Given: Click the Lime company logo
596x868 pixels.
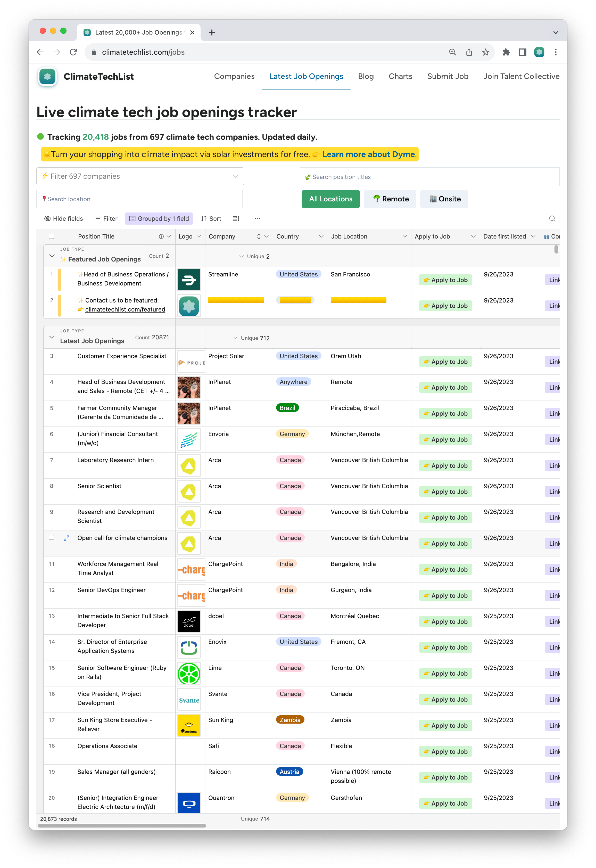Looking at the screenshot, I should (189, 673).
